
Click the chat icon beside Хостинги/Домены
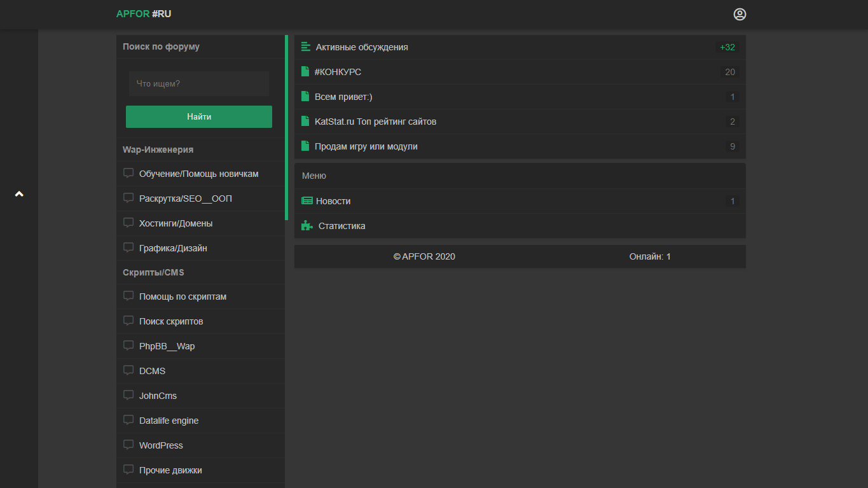tap(128, 223)
